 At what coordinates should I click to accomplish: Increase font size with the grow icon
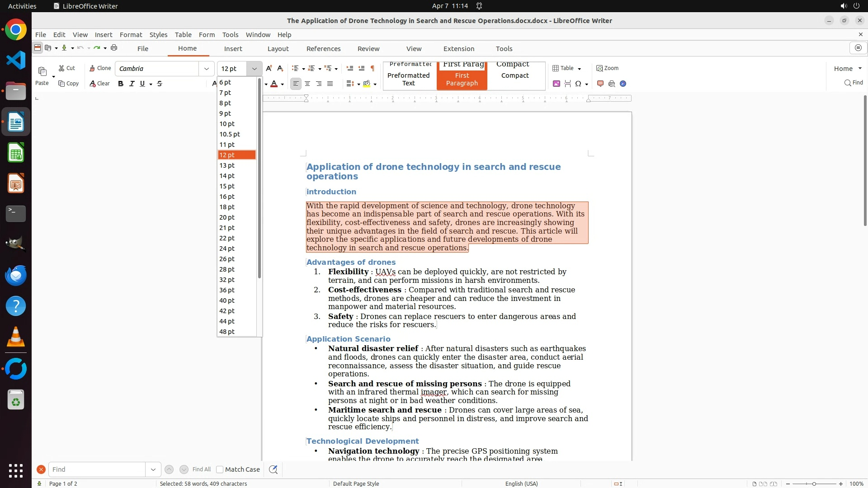[x=269, y=68]
